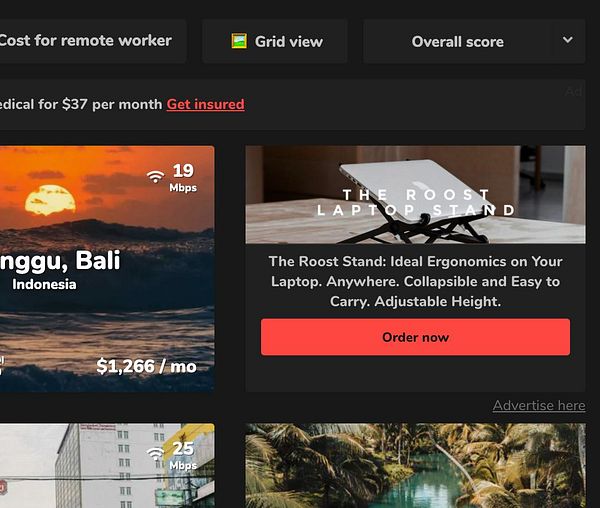
Task: Open the Roost Laptop Stand ad image
Action: click(415, 194)
